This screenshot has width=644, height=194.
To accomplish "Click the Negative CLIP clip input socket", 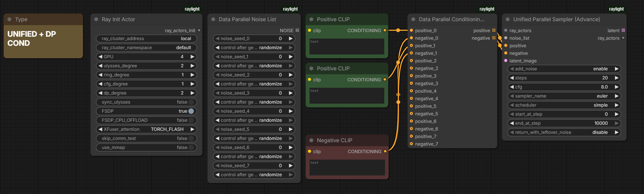I will [x=310, y=151].
